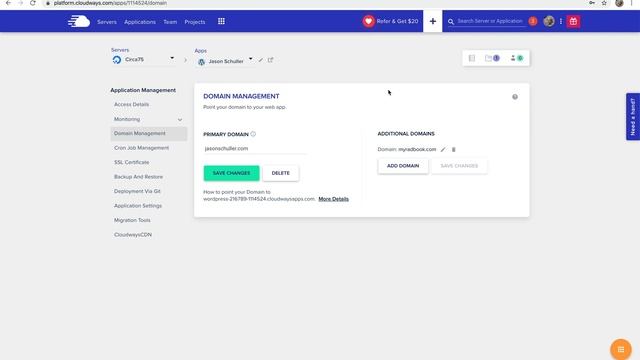Open the Jason Schuller app dropdown
The width and height of the screenshot is (640, 360).
251,59
